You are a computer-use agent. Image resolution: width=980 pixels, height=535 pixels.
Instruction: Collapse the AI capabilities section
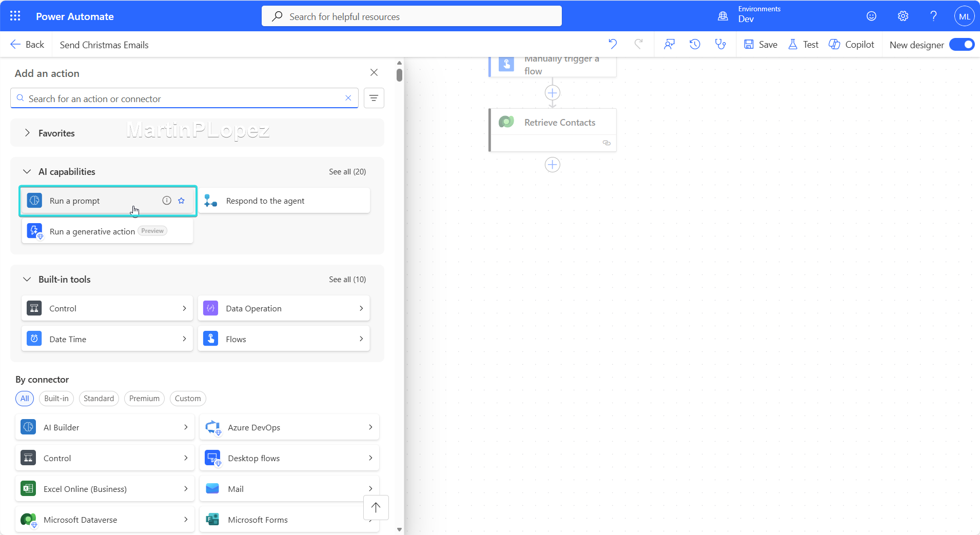click(26, 172)
